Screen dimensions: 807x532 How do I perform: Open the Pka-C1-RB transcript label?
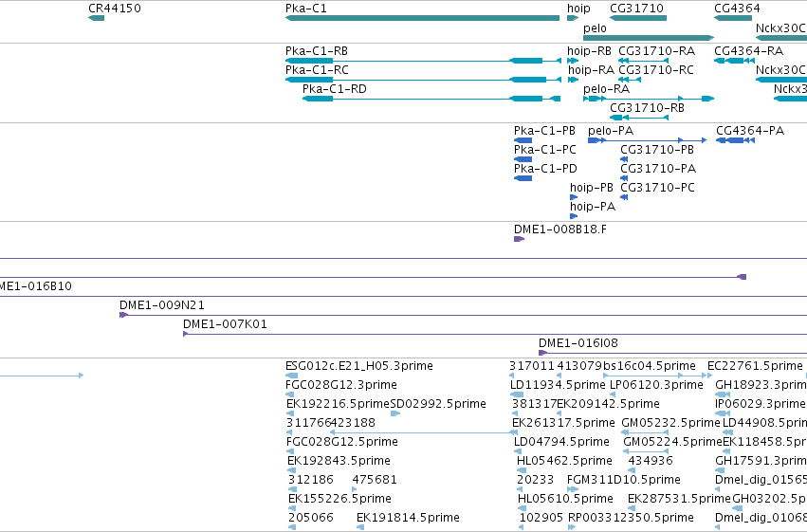[x=317, y=51]
